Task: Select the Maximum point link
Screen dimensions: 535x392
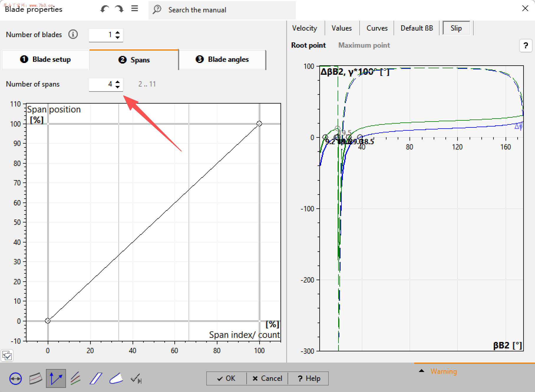Action: tap(364, 45)
